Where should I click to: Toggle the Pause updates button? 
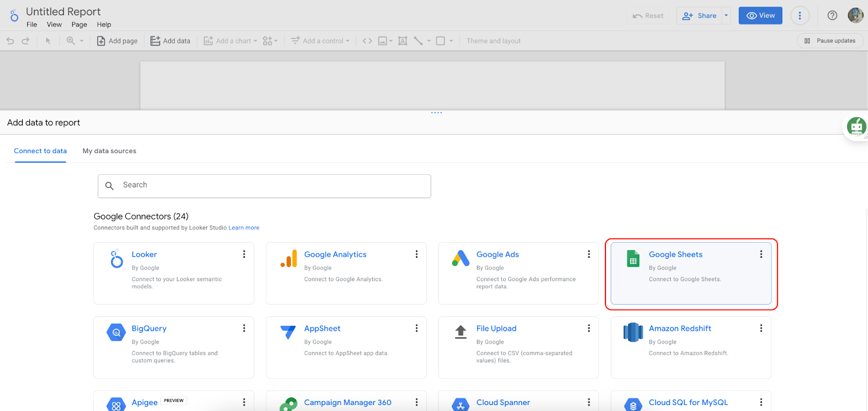830,41
